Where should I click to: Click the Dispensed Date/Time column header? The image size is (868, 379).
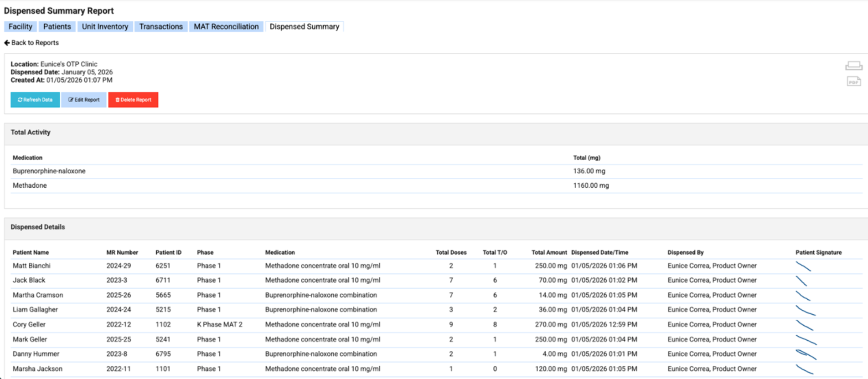click(599, 252)
